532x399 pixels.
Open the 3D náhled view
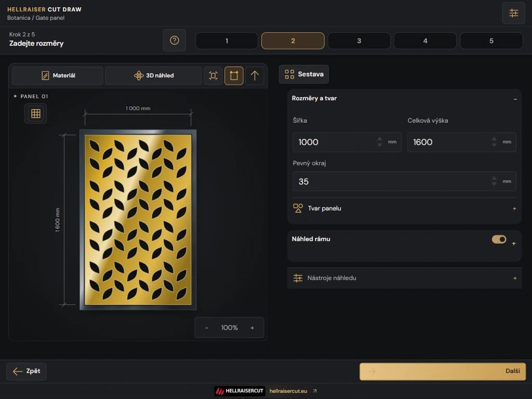point(153,75)
